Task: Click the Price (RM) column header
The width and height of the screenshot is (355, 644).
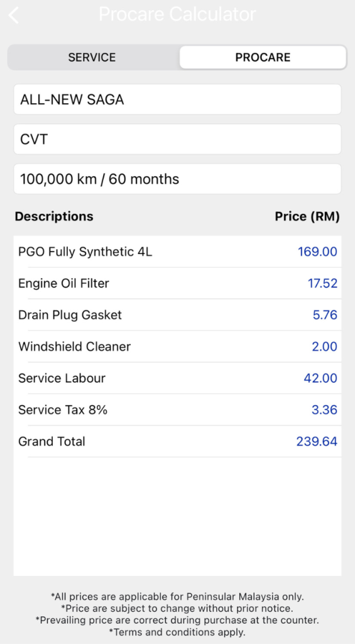Action: tap(307, 216)
